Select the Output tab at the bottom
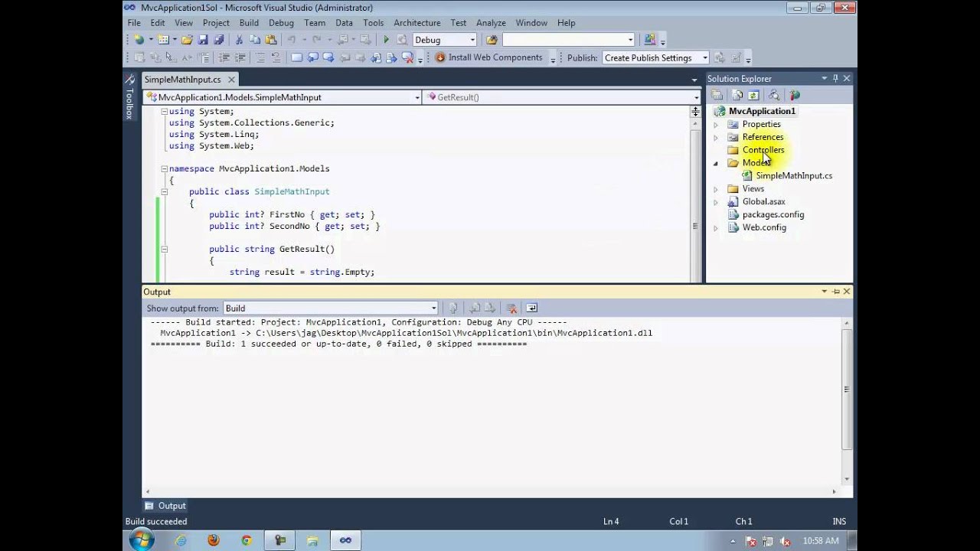 165,506
